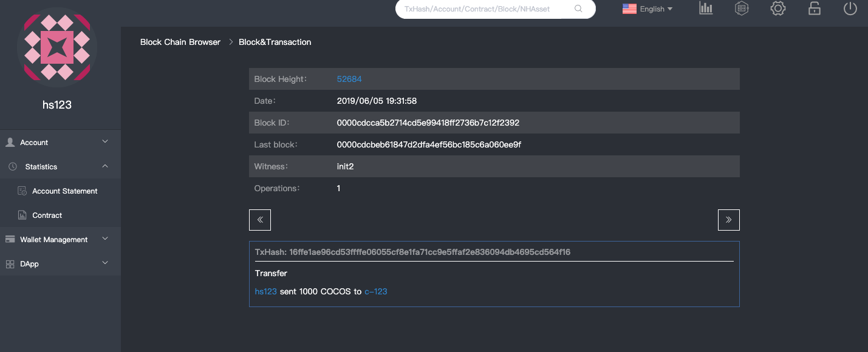Click the search magnifier icon
The height and width of the screenshot is (352, 868).
coord(578,8)
